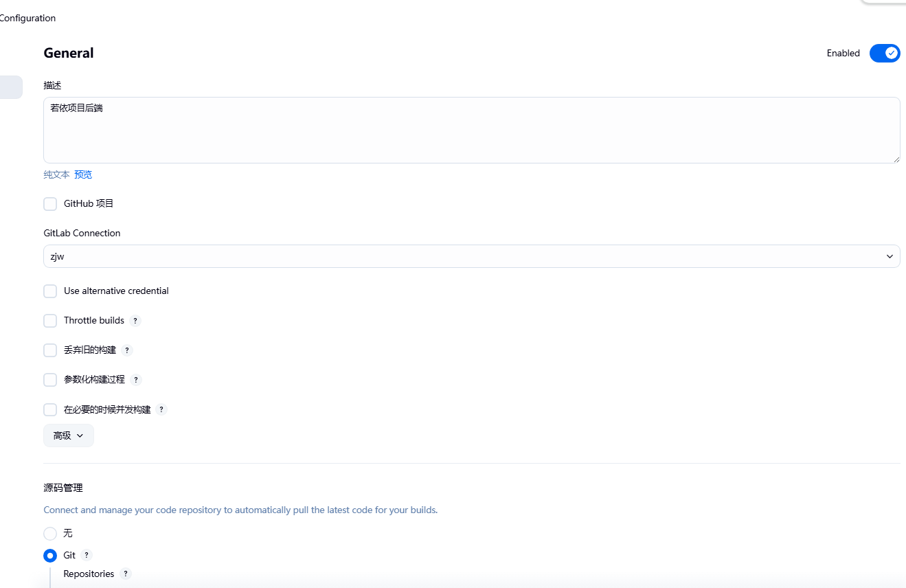Toggle the Enabled switch off
906x588 pixels.
pyautogui.click(x=884, y=53)
